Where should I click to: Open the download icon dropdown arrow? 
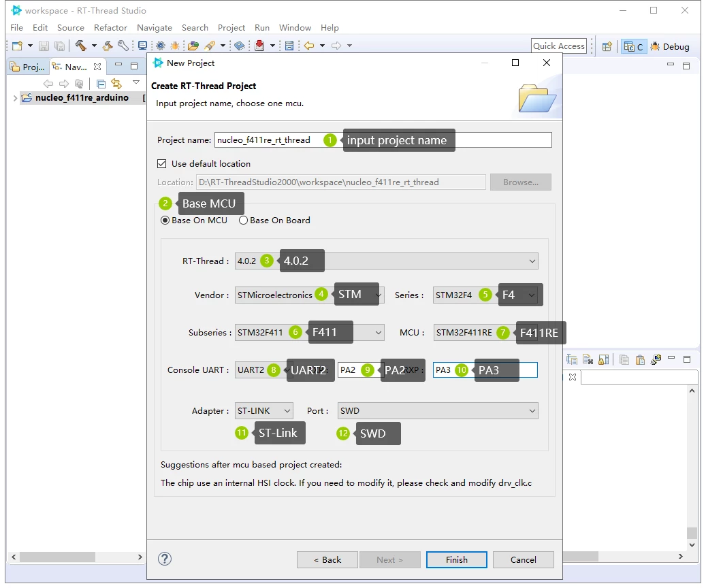[272, 46]
